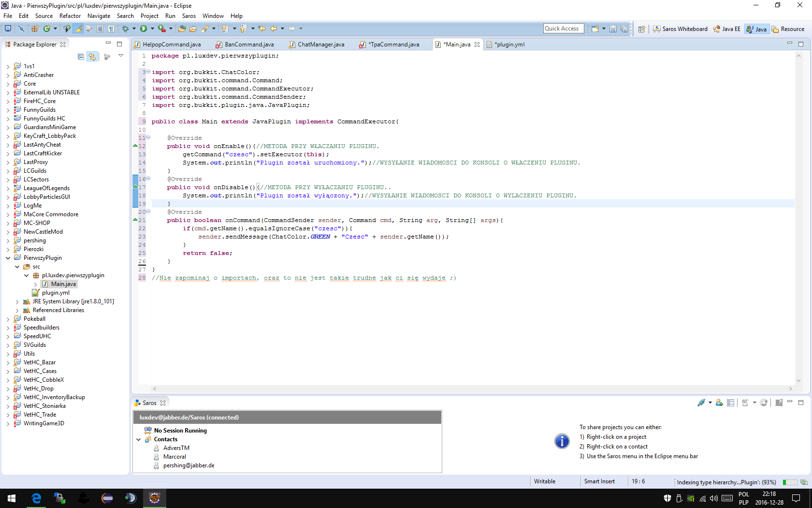This screenshot has height=508, width=812.
Task: Click the Saros connect plug icon
Action: pos(701,403)
